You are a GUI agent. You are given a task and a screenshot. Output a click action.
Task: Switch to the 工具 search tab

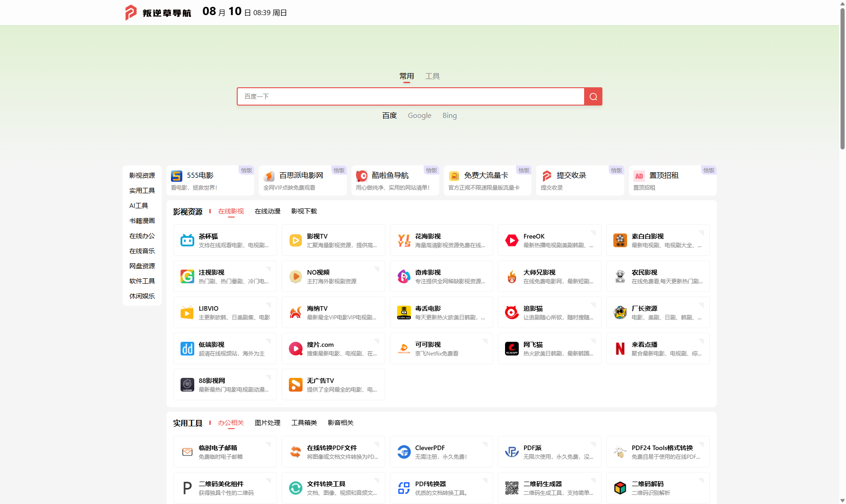[432, 76]
